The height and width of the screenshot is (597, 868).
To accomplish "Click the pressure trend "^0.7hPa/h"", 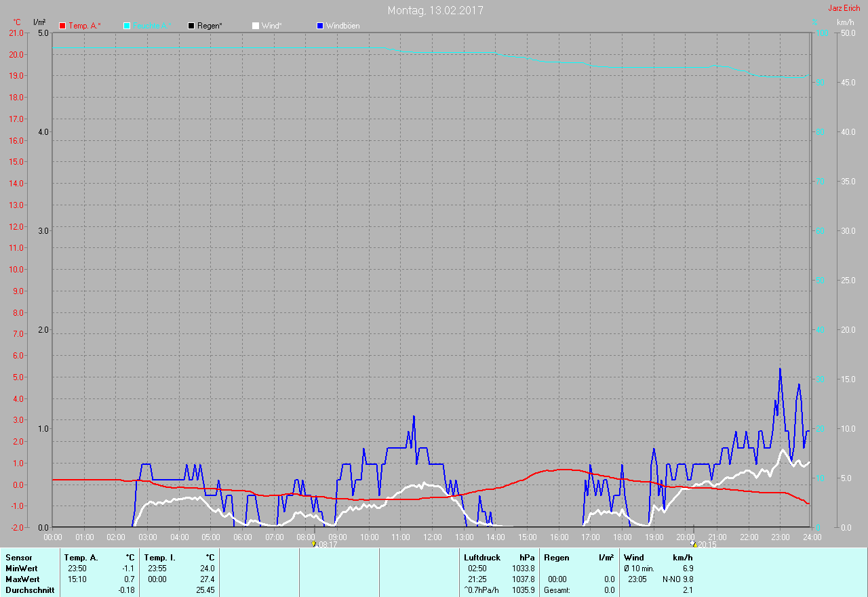I will (481, 590).
